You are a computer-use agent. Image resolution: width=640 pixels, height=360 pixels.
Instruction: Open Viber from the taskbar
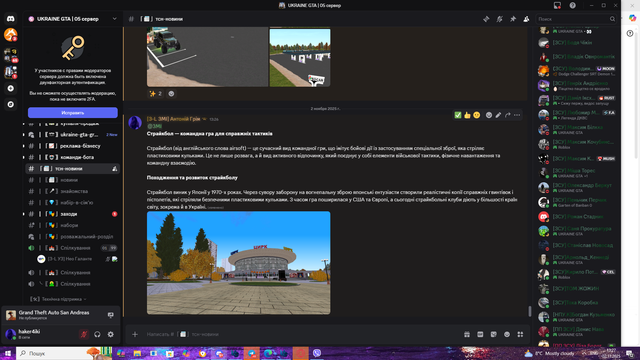point(317,353)
